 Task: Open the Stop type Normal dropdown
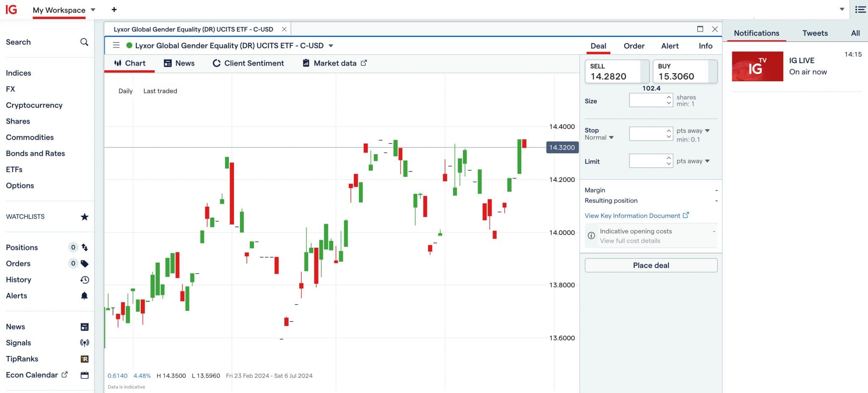599,138
